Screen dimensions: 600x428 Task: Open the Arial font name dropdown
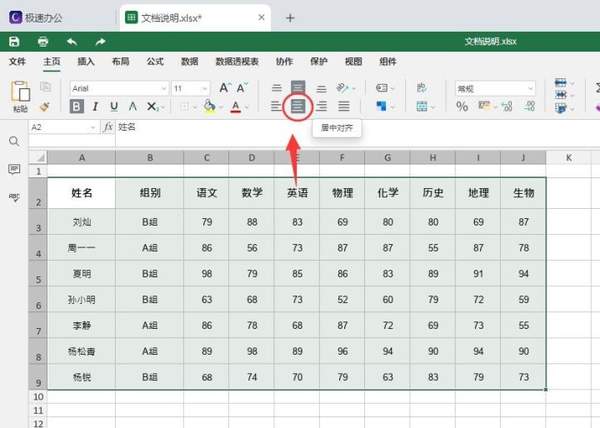coord(116,88)
